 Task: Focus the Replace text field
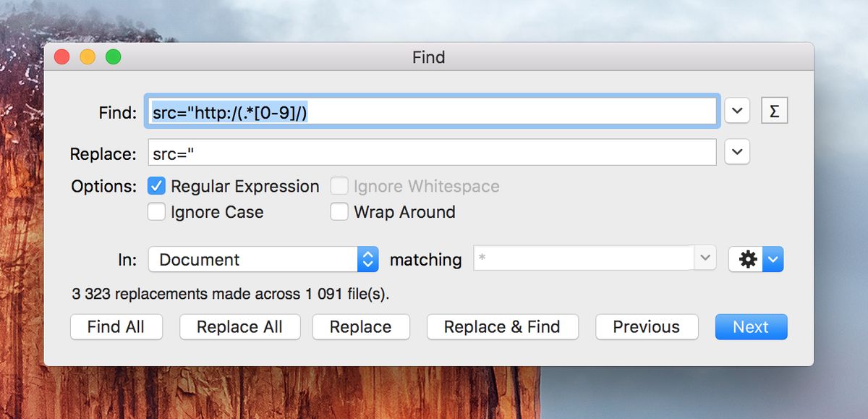pyautogui.click(x=432, y=153)
